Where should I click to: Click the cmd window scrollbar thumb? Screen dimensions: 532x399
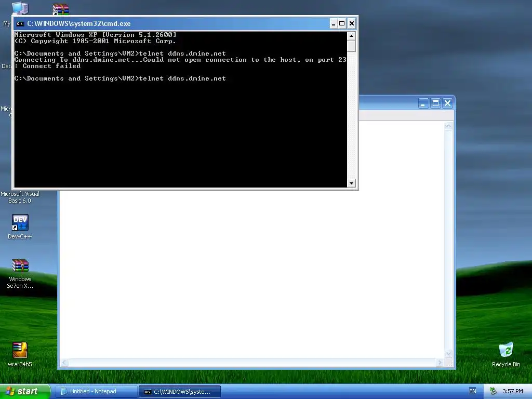point(352,46)
